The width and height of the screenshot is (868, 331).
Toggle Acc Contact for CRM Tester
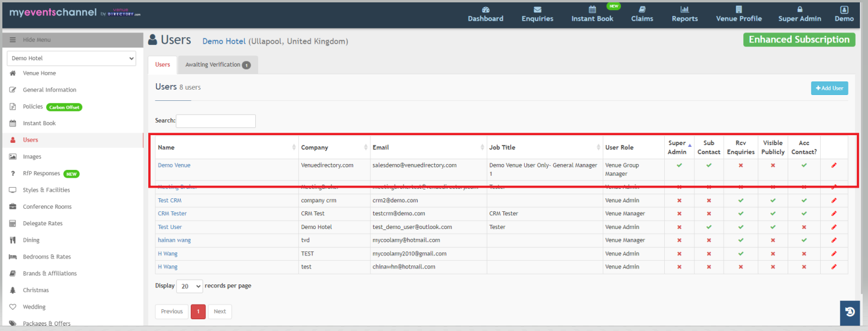coord(804,214)
